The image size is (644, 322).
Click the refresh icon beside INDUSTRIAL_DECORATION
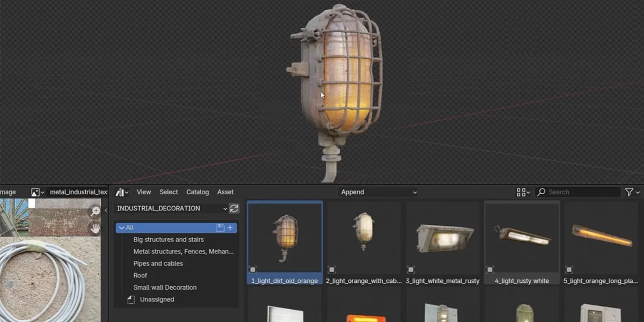coord(234,208)
